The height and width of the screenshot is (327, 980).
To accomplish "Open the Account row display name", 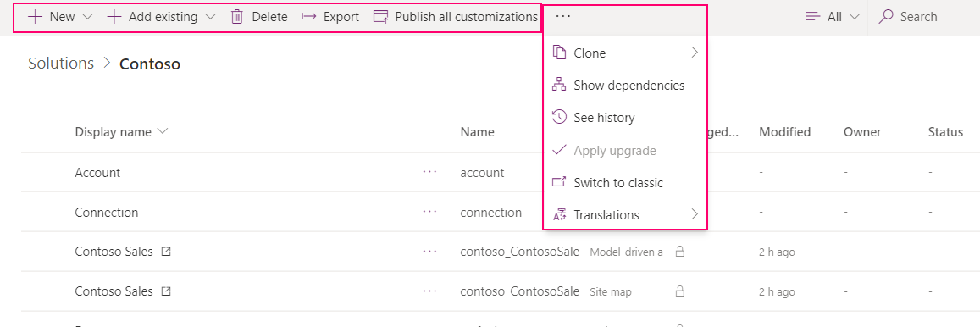I will coord(97,172).
